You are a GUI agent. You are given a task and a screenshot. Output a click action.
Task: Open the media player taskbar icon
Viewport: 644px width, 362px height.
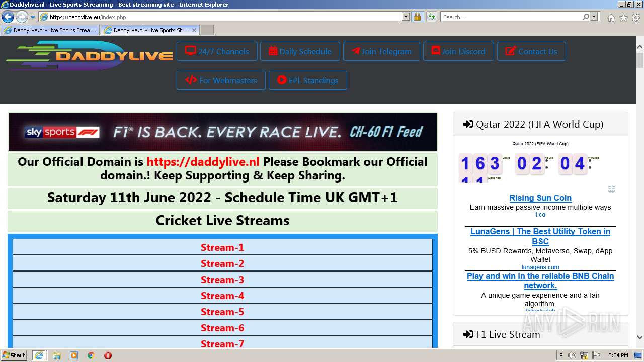coord(74,355)
